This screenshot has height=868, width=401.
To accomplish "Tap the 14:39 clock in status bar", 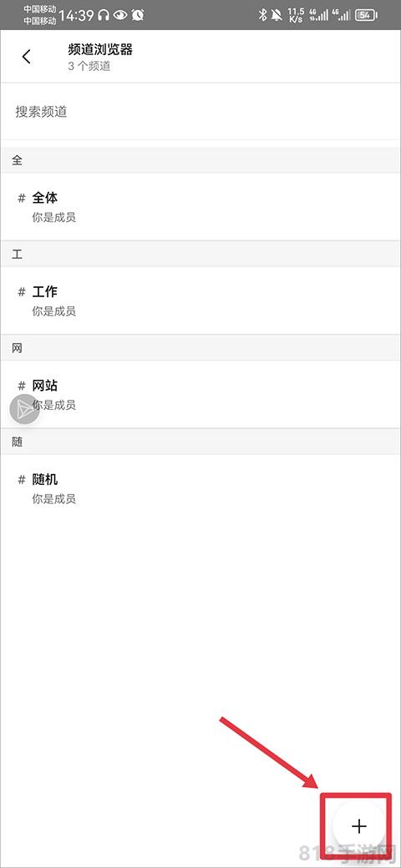I will tap(76, 16).
